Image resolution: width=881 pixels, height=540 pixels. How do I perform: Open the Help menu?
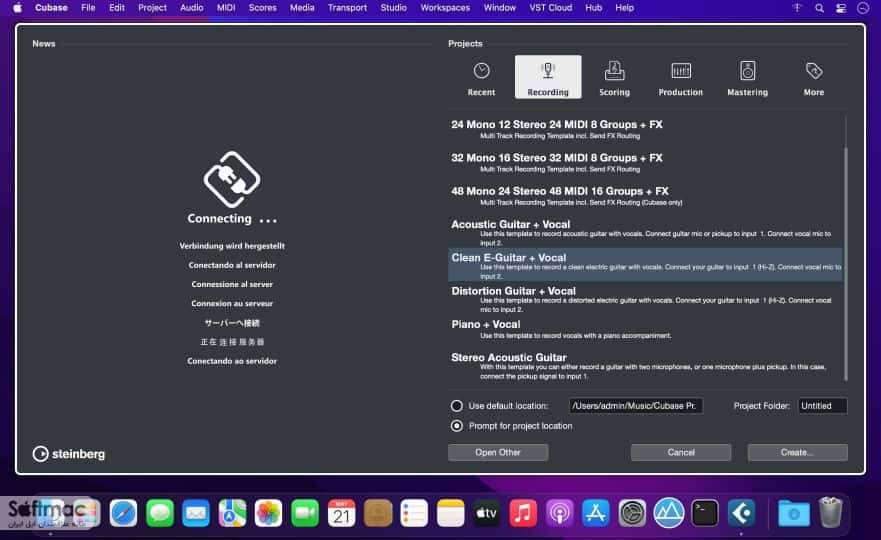(x=624, y=8)
